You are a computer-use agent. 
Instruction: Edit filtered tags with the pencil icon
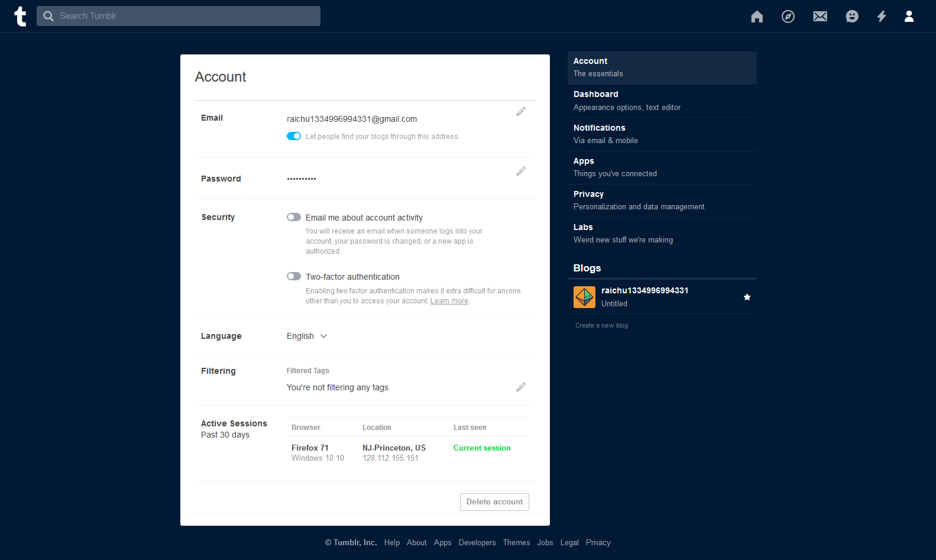pyautogui.click(x=521, y=387)
